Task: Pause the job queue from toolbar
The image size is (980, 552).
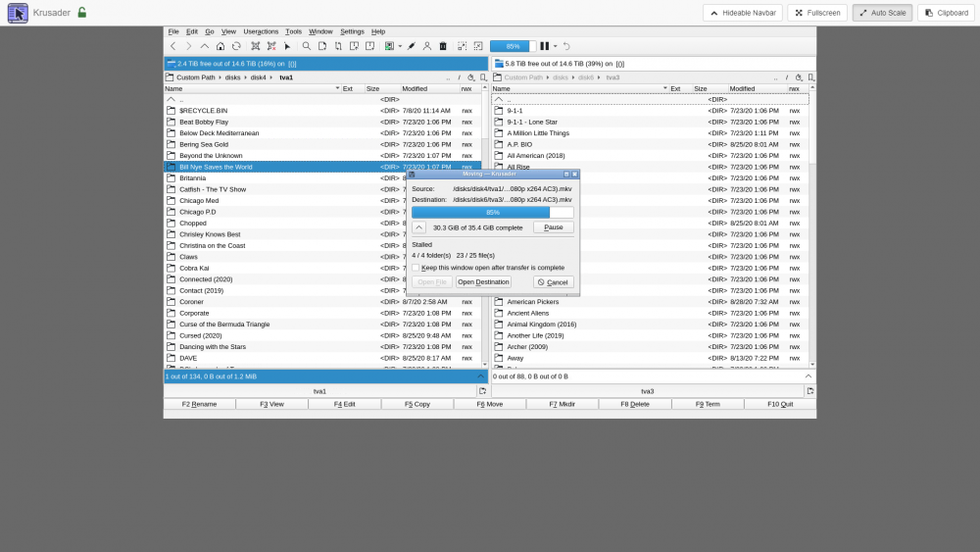Action: (544, 46)
